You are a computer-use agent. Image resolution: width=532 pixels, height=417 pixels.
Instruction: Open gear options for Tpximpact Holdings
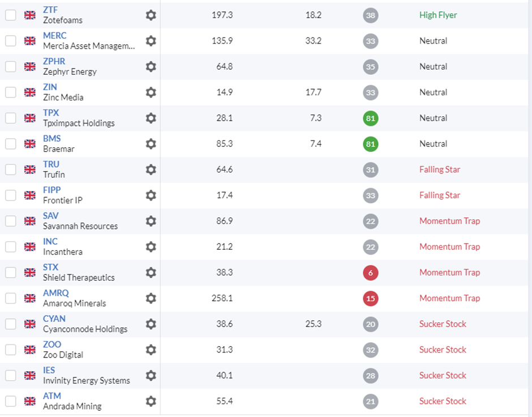click(x=151, y=118)
